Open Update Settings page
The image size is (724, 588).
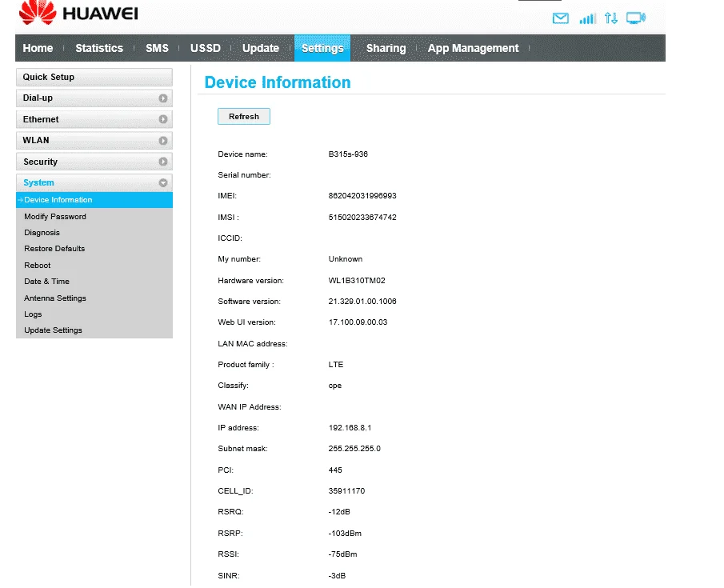[x=53, y=330]
